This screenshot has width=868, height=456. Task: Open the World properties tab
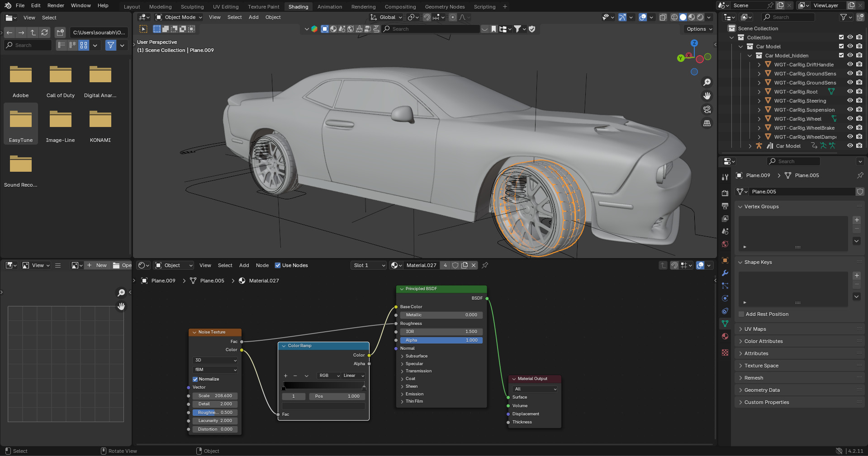(x=725, y=244)
